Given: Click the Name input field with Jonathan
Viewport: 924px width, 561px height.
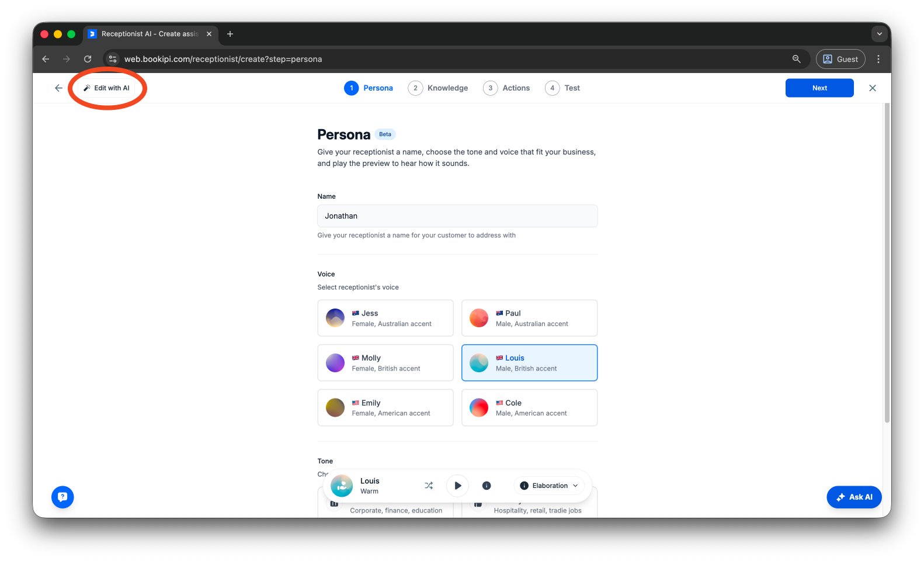Looking at the screenshot, I should [457, 216].
